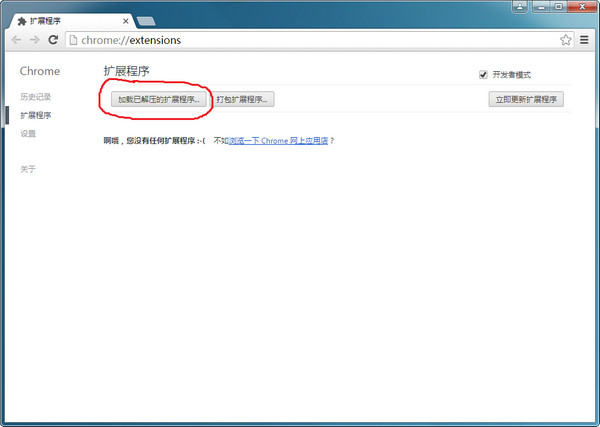This screenshot has width=600, height=427.
Task: Toggle the 开发者模式 checkbox
Action: tap(483, 75)
